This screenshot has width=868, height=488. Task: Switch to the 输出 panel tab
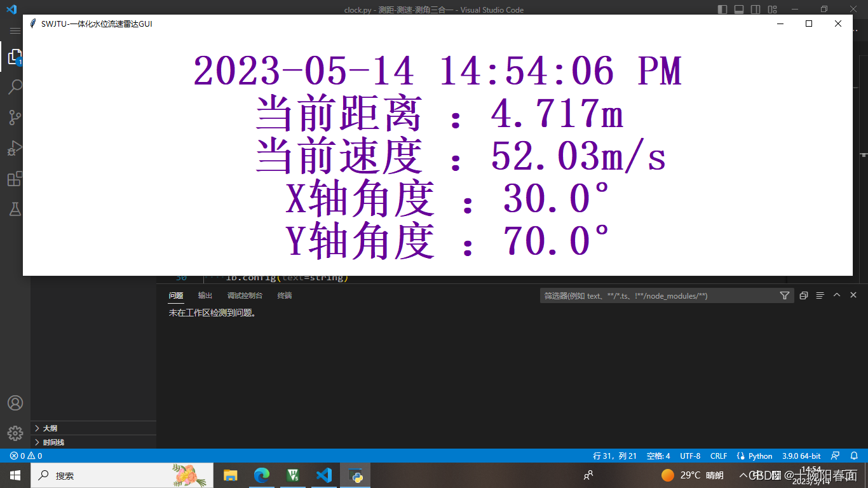[x=205, y=295]
